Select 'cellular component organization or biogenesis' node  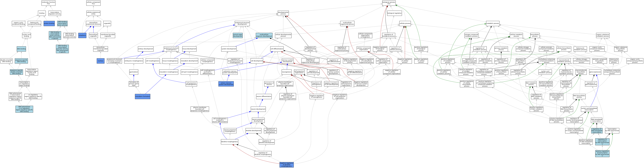[365, 35]
